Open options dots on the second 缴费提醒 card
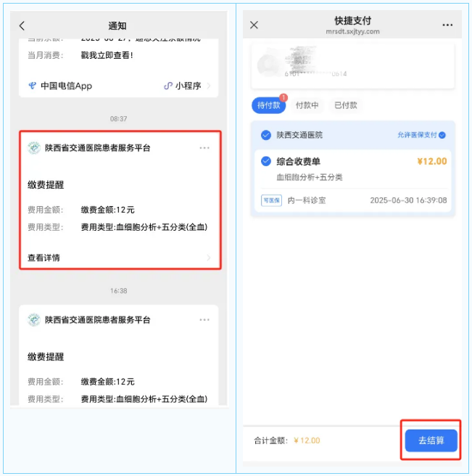The image size is (472, 476). coord(204,320)
